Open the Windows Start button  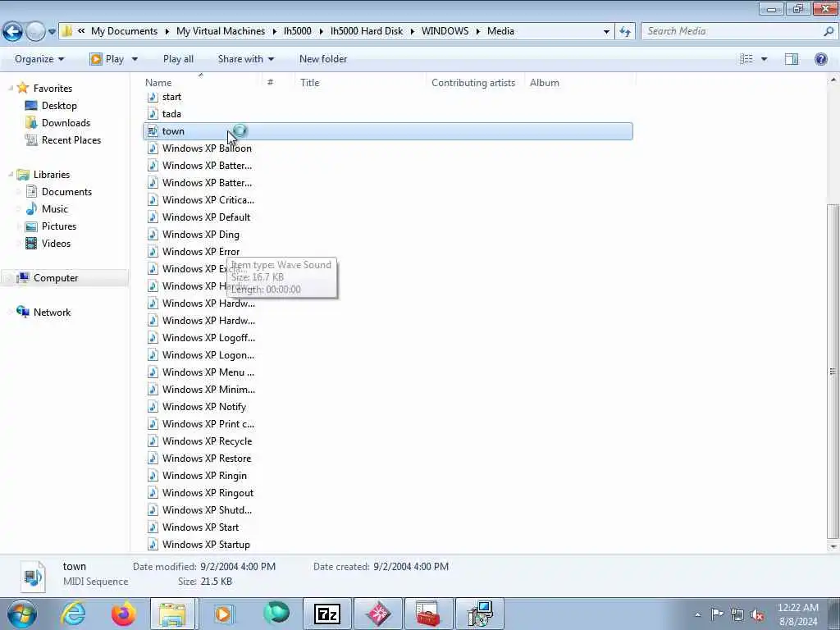(x=21, y=614)
